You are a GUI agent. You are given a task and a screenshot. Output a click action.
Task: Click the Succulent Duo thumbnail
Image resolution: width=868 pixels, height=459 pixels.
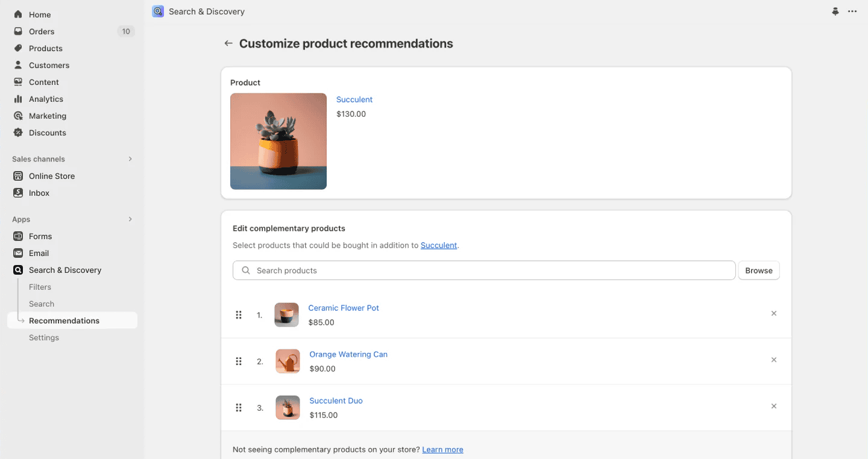tap(288, 408)
